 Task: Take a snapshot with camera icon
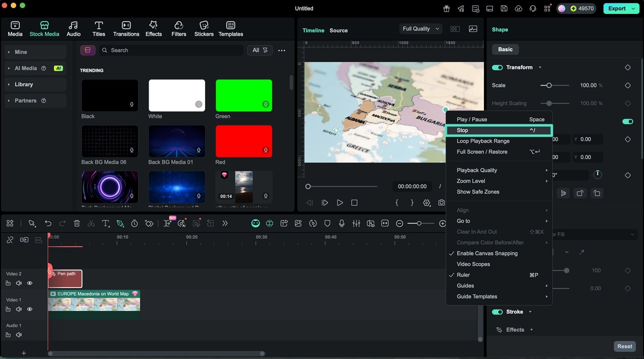[x=441, y=203]
